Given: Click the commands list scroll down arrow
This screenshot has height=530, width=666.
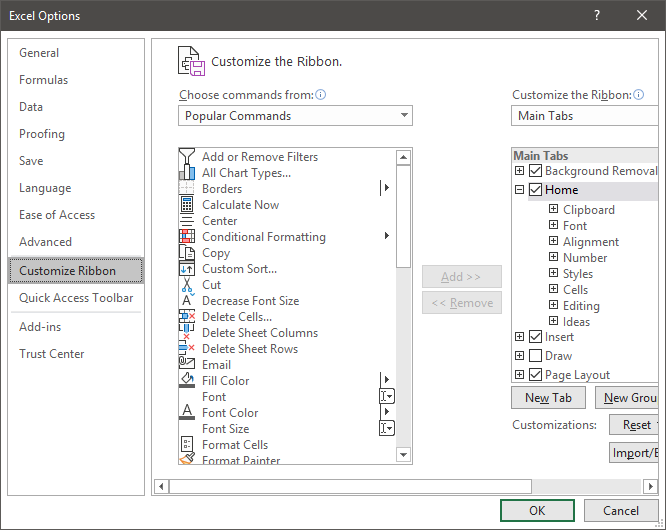Looking at the screenshot, I should tap(403, 455).
